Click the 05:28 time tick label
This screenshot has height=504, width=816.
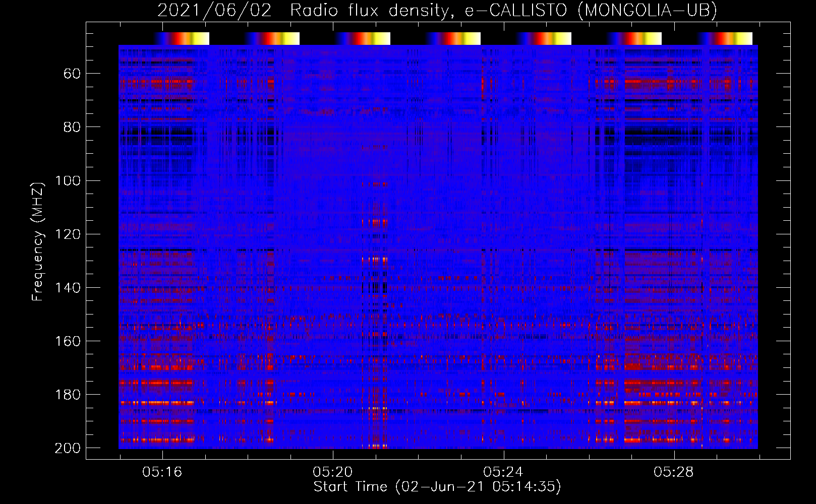tap(674, 472)
